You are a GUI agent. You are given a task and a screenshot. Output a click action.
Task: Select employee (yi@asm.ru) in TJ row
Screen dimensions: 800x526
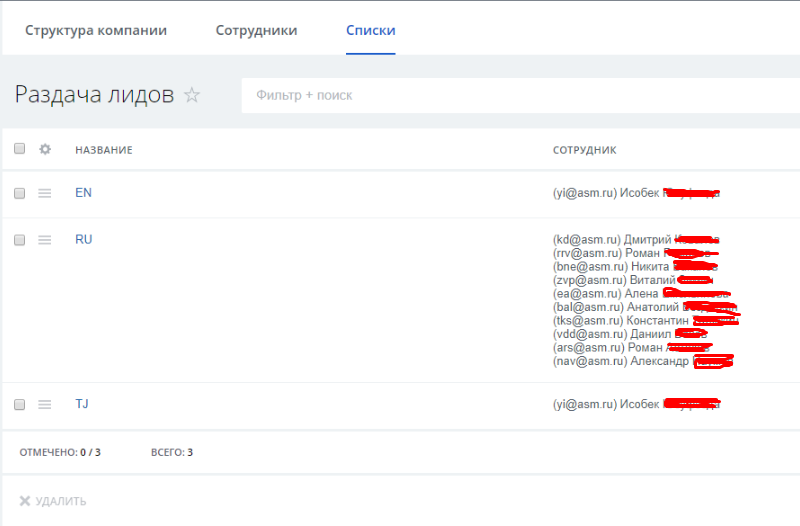[x=636, y=404]
